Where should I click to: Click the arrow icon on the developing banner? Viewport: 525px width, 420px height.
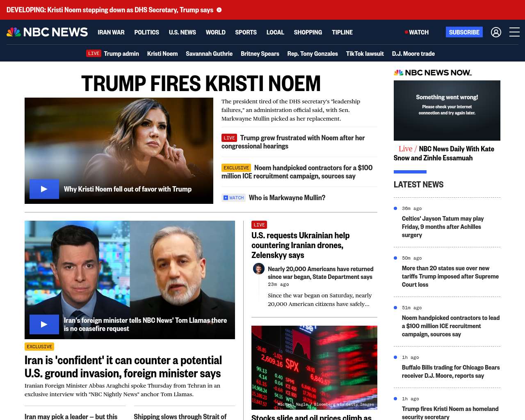(219, 10)
